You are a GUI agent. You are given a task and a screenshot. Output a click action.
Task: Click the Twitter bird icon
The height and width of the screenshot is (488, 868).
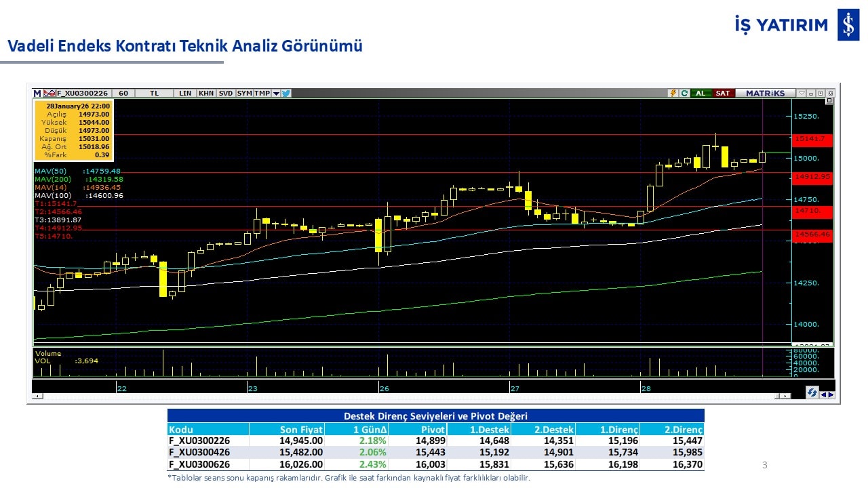(x=286, y=94)
